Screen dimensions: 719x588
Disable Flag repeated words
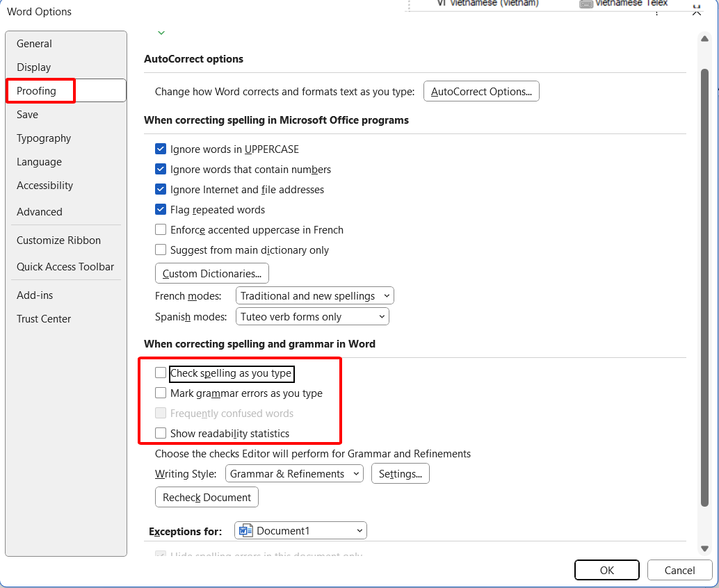coord(161,209)
